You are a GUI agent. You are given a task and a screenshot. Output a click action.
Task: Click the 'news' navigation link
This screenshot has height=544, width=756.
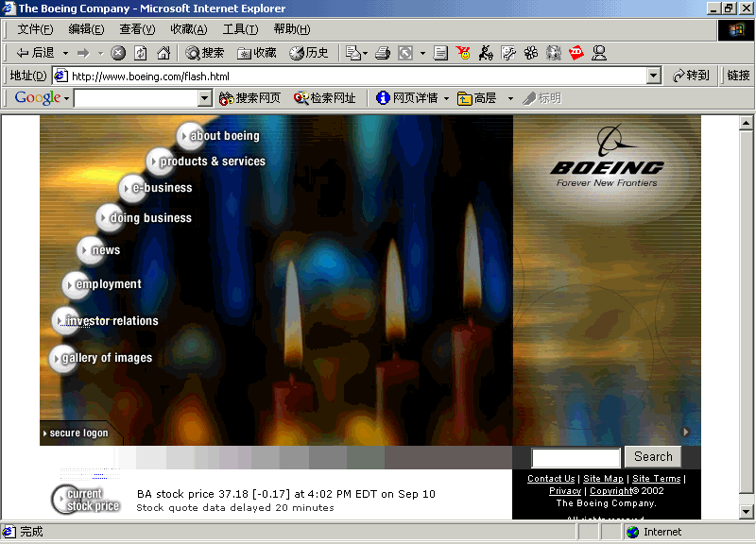click(x=99, y=250)
